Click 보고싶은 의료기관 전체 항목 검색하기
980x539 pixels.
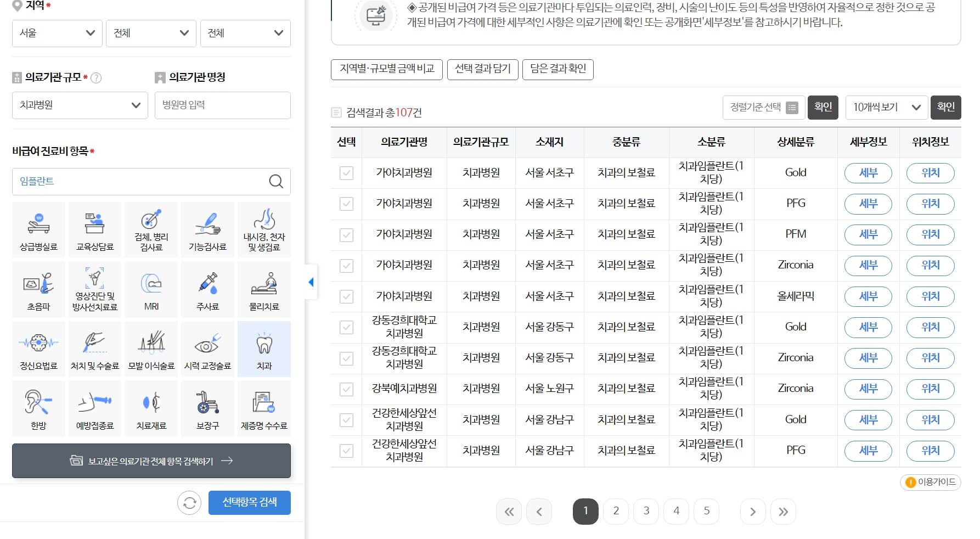tap(151, 461)
